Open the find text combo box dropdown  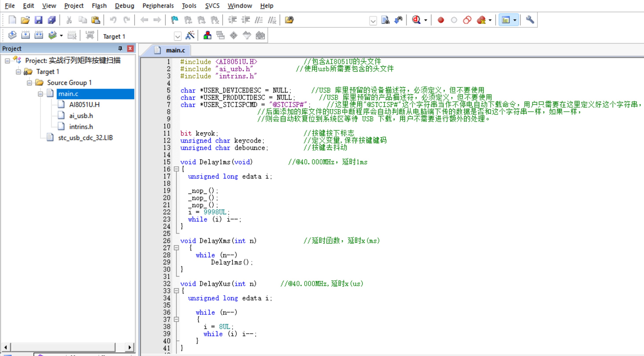(x=373, y=20)
